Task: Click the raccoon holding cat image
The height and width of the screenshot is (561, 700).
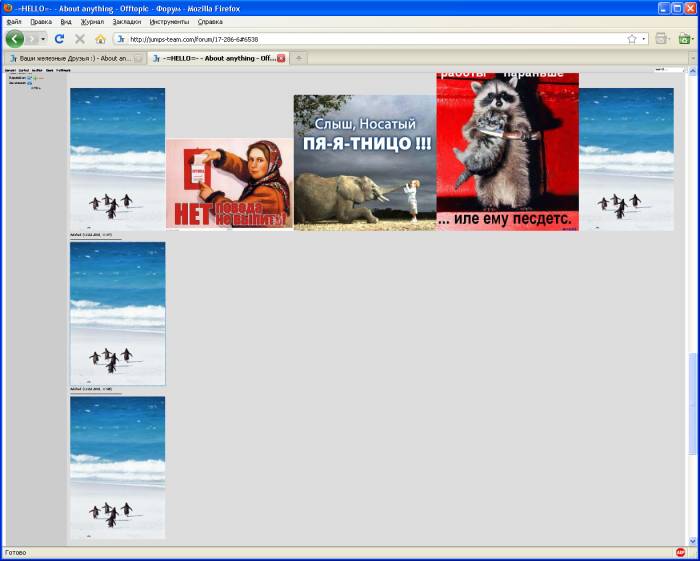Action: pos(507,150)
